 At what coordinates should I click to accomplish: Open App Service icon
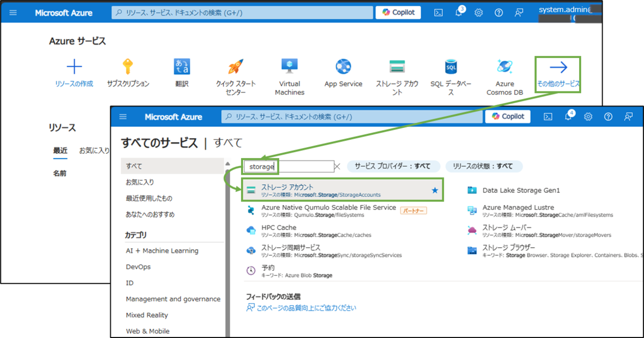[x=343, y=67]
